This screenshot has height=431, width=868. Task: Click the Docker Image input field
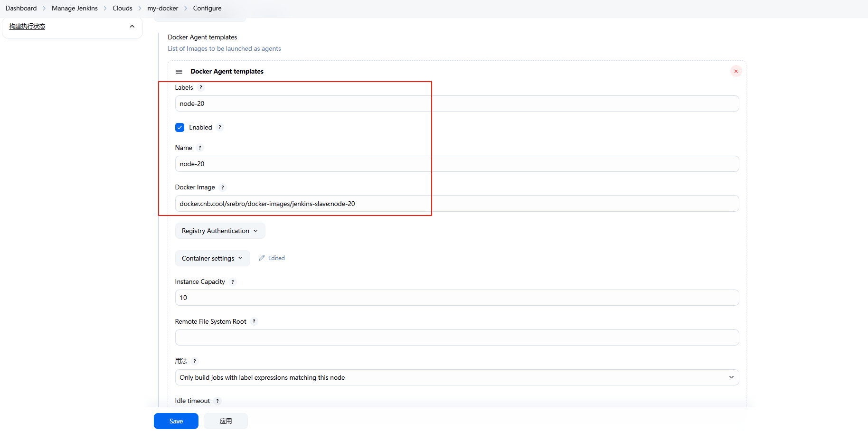click(x=457, y=204)
